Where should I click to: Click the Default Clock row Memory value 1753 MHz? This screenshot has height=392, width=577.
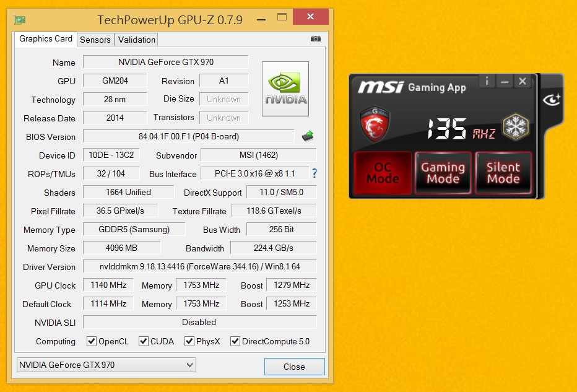[201, 303]
